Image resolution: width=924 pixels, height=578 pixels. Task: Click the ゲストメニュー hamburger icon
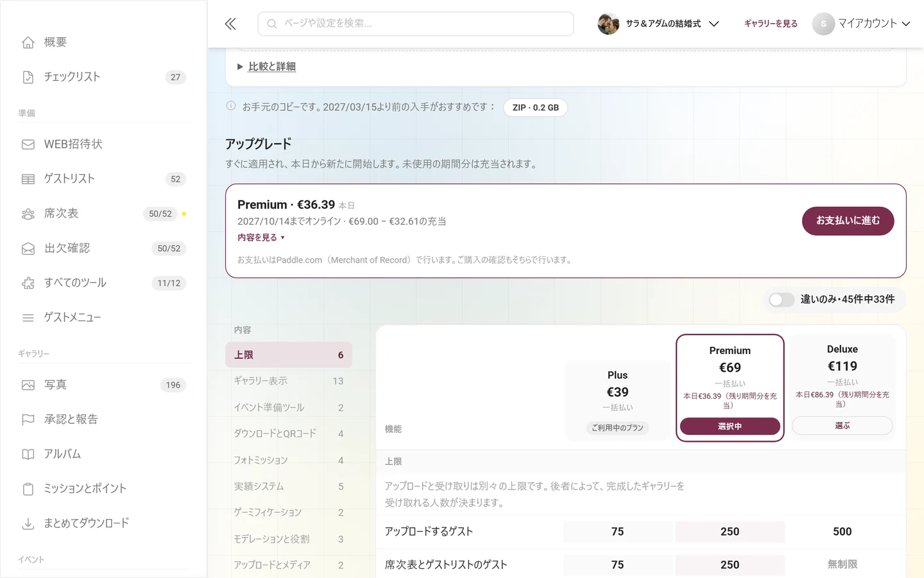pos(28,318)
